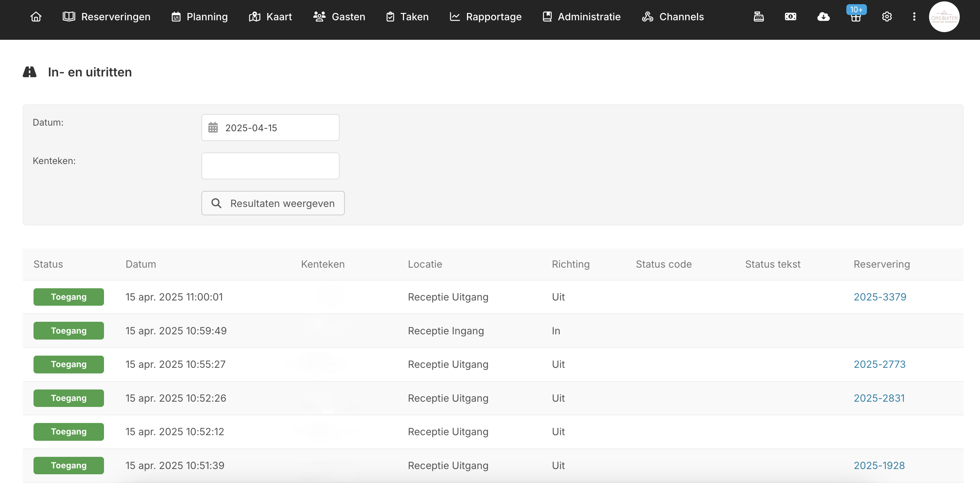Click the Toegang badge for 10:52:12 row

pyautogui.click(x=68, y=432)
